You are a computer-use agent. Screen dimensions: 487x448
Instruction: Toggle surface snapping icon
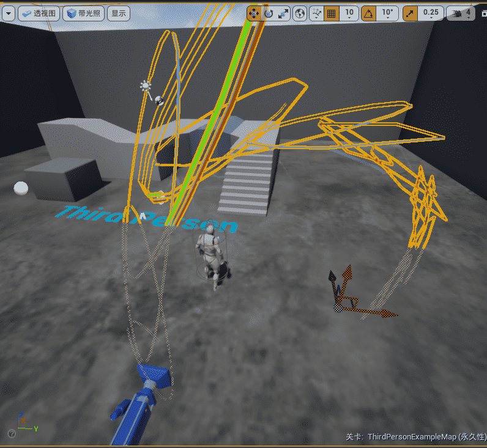(x=316, y=13)
